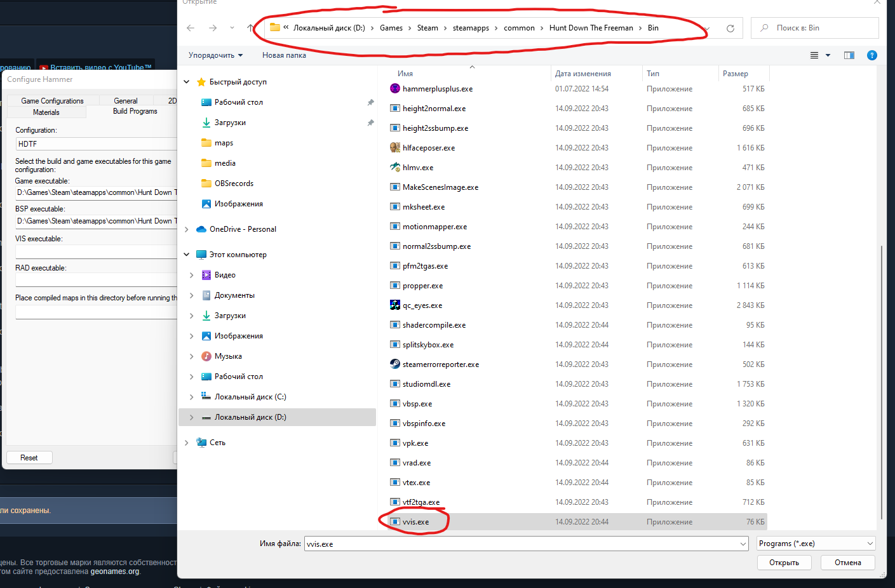Select 'Изображения' under quick access
This screenshot has height=588, width=895.
[x=238, y=204]
